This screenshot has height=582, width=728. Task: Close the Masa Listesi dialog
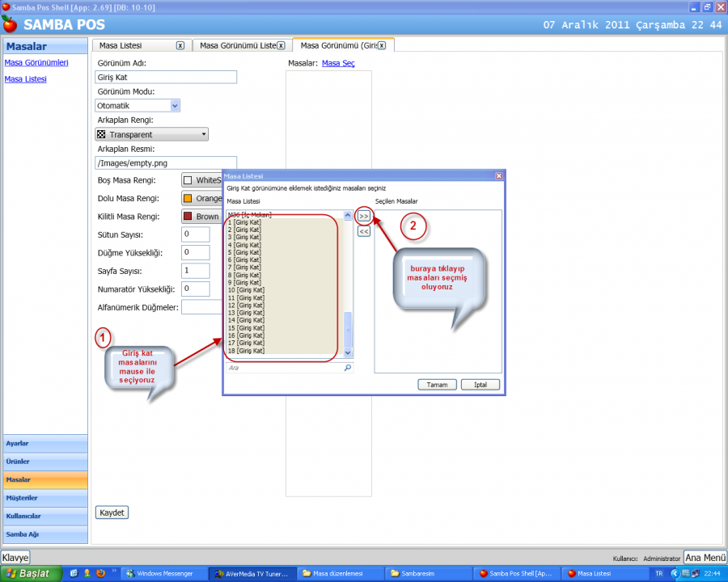coord(498,176)
